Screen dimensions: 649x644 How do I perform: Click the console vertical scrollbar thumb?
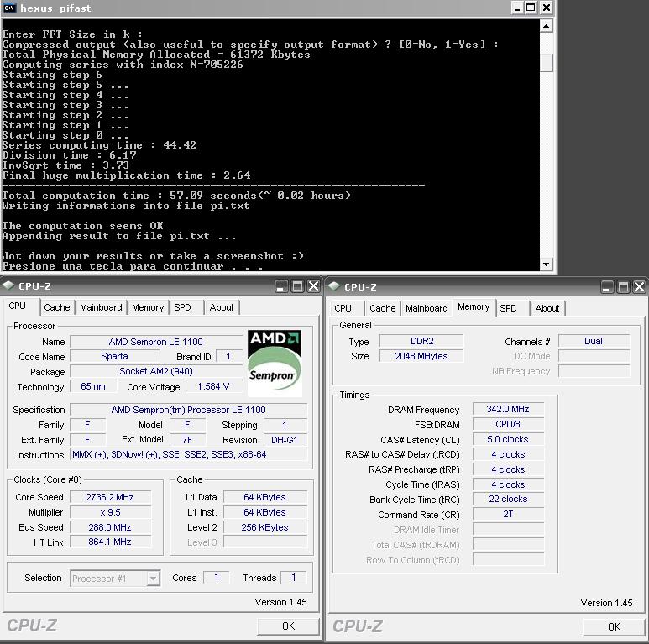pos(547,63)
